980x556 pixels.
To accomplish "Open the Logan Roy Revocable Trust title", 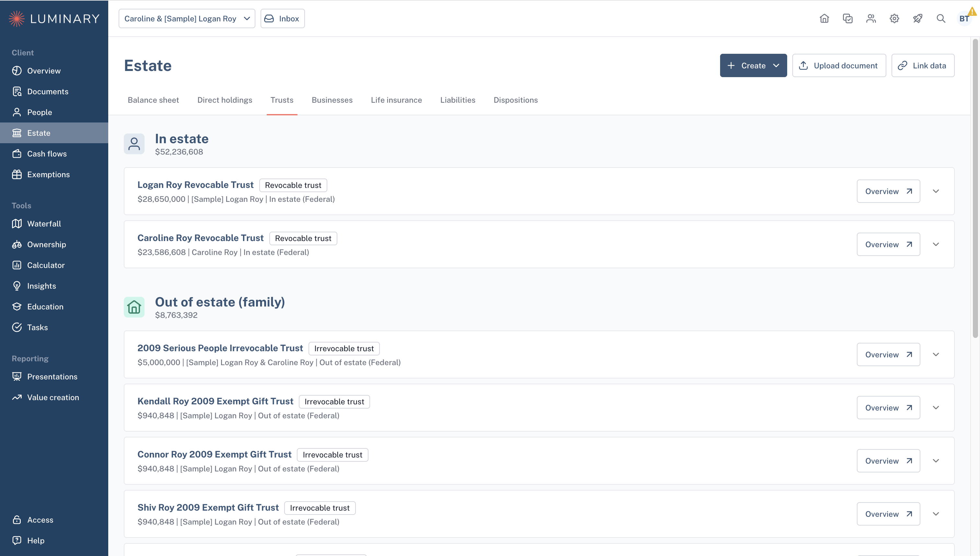I will coord(195,185).
